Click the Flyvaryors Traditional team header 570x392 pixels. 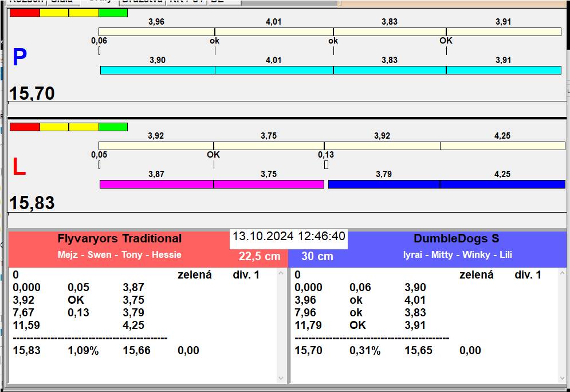(119, 239)
